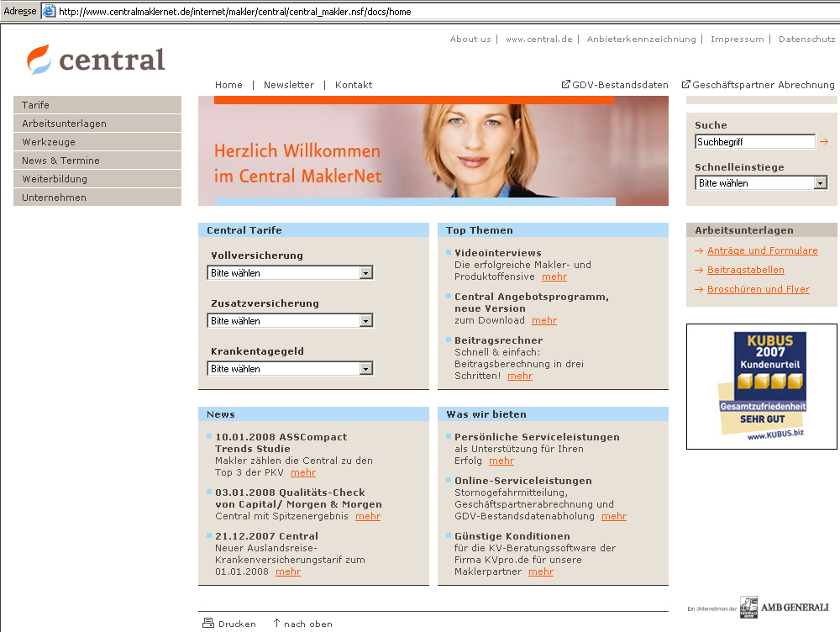840x632 pixels.
Task: Open Broschüren und Flyer link
Action: [x=759, y=289]
